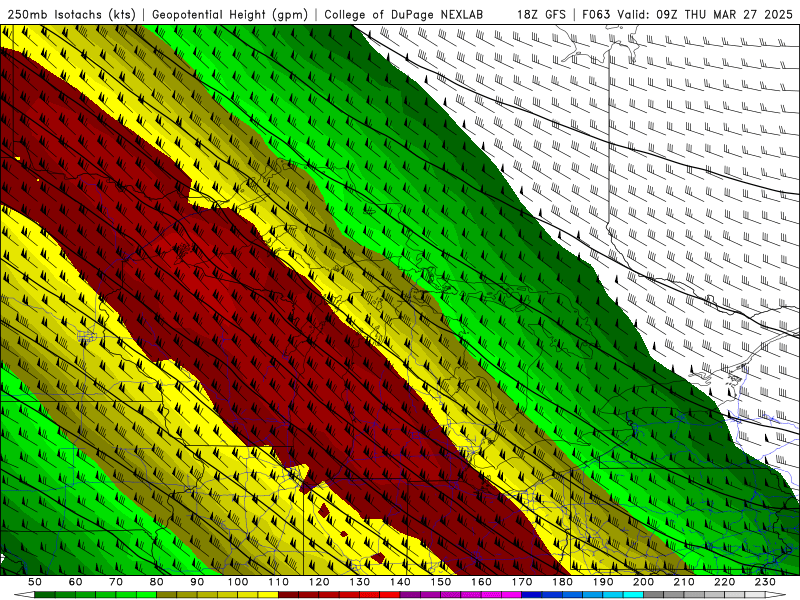Select the darkest green swatch starting at 50
This screenshot has height=600, width=800.
click(x=45, y=594)
